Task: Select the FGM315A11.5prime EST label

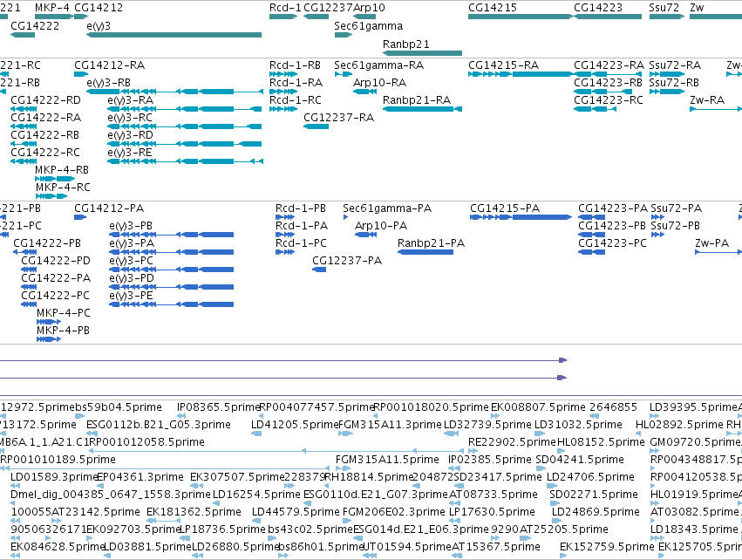Action: point(387,460)
